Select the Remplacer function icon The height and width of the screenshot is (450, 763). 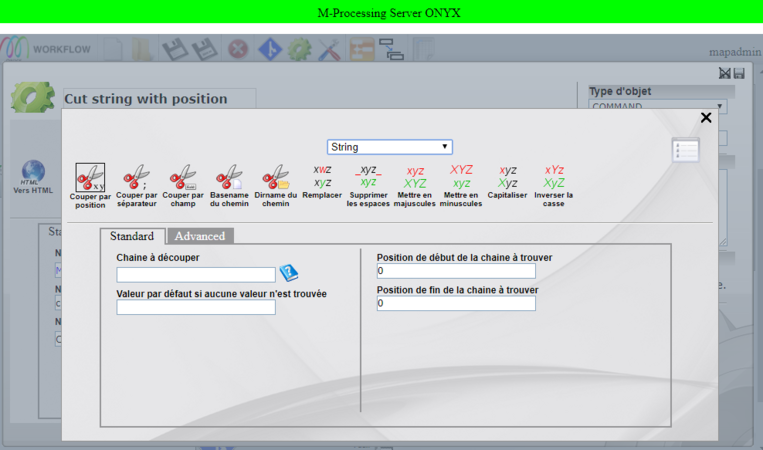(322, 177)
